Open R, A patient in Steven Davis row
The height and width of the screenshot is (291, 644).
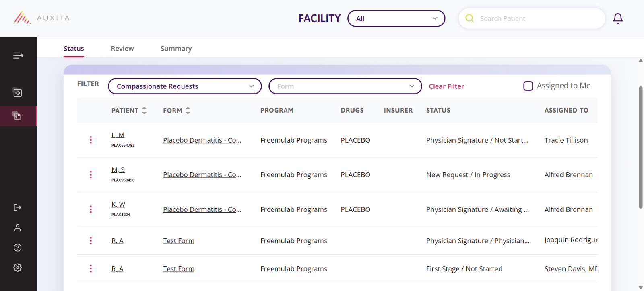pos(118,269)
